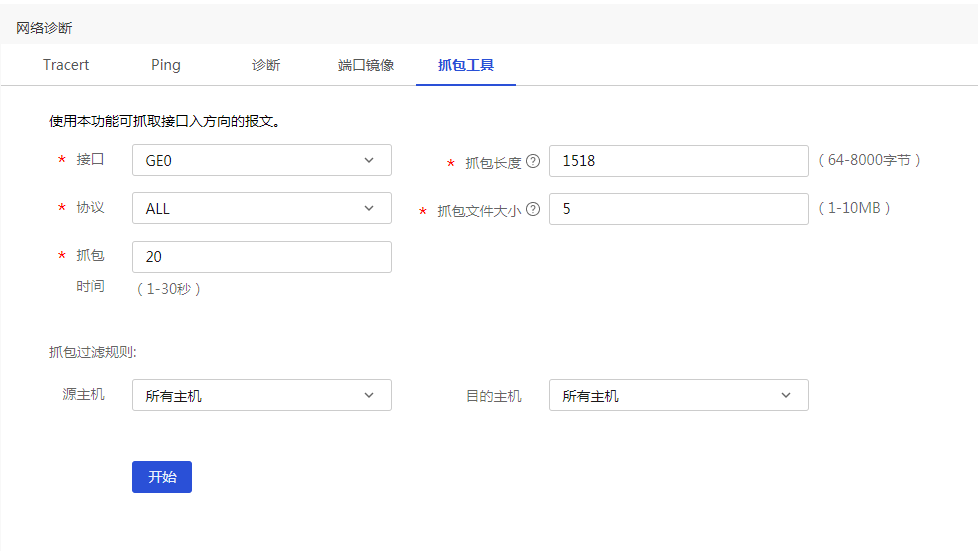Click the 网络诊断 page title
The height and width of the screenshot is (551, 978).
pyautogui.click(x=44, y=28)
